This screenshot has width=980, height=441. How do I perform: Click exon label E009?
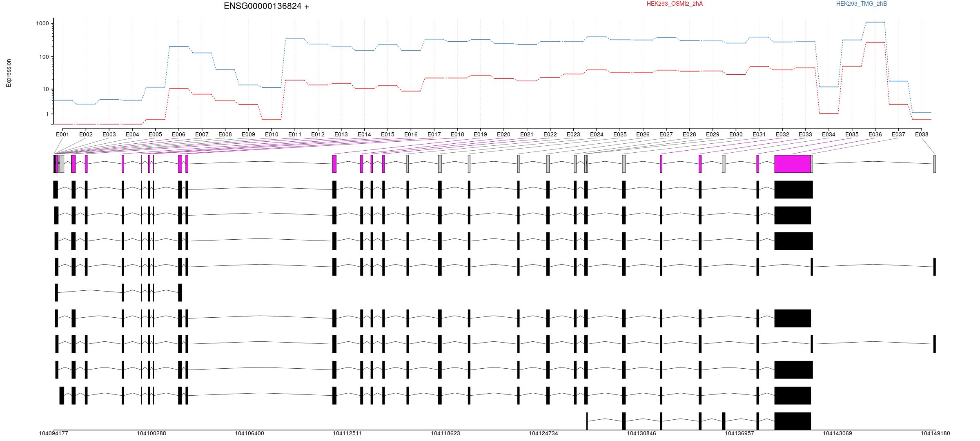248,134
